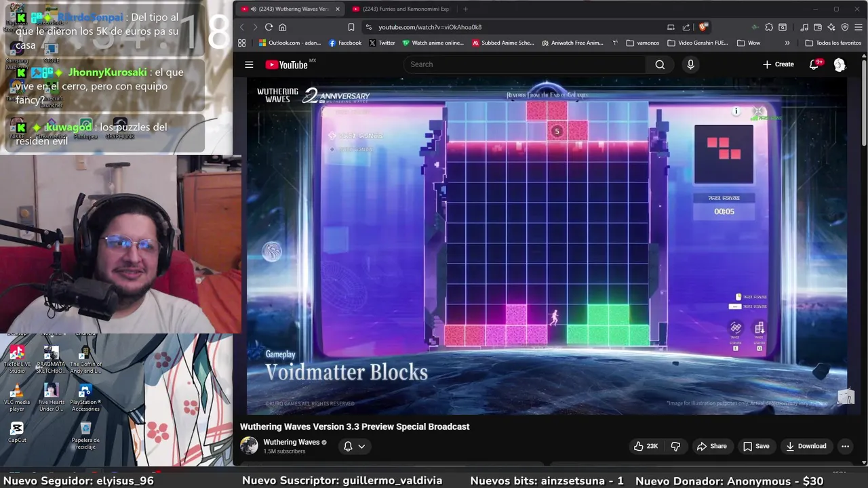Open Five Hearts Under O... desktop shortcut
Viewport: 868px width, 488px height.
(x=51, y=398)
